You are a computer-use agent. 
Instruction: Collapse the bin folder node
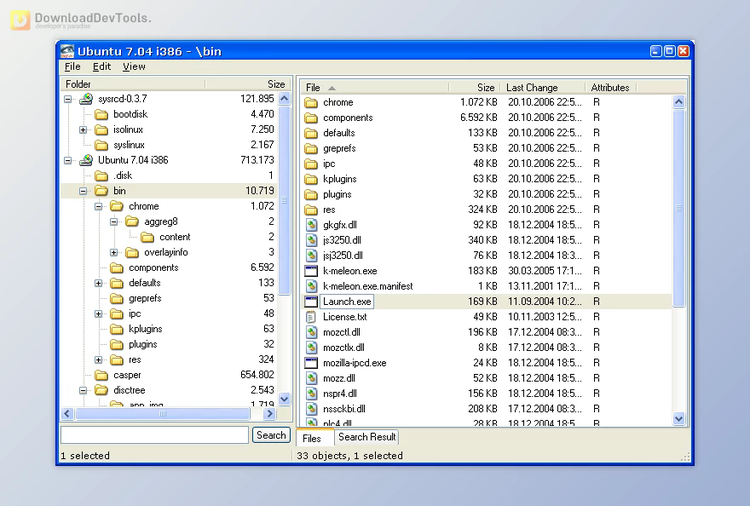click(83, 191)
